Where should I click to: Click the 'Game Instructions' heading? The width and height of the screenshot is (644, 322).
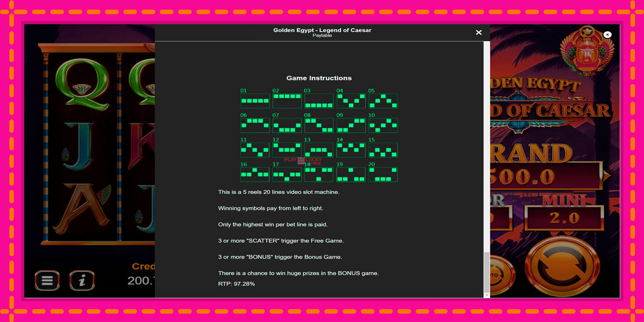319,78
